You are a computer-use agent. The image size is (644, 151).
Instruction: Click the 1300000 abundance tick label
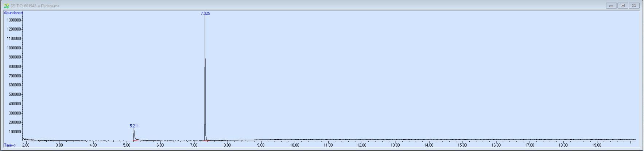click(14, 20)
